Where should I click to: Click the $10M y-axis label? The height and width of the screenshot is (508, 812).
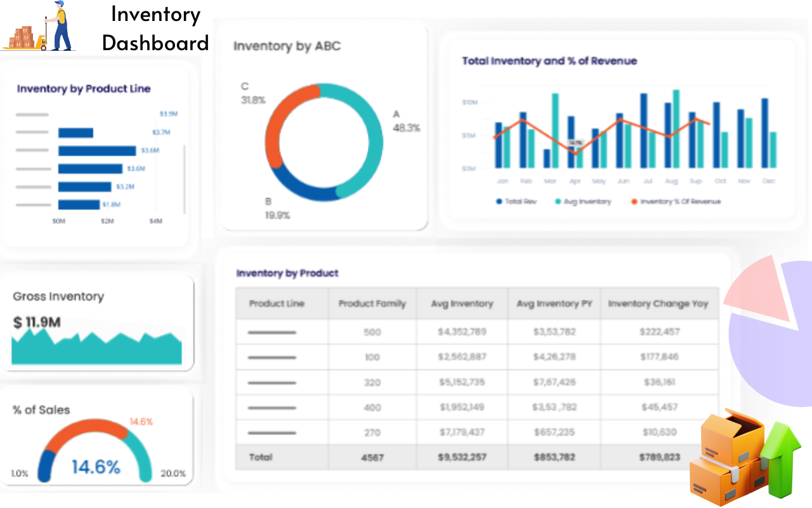point(470,102)
